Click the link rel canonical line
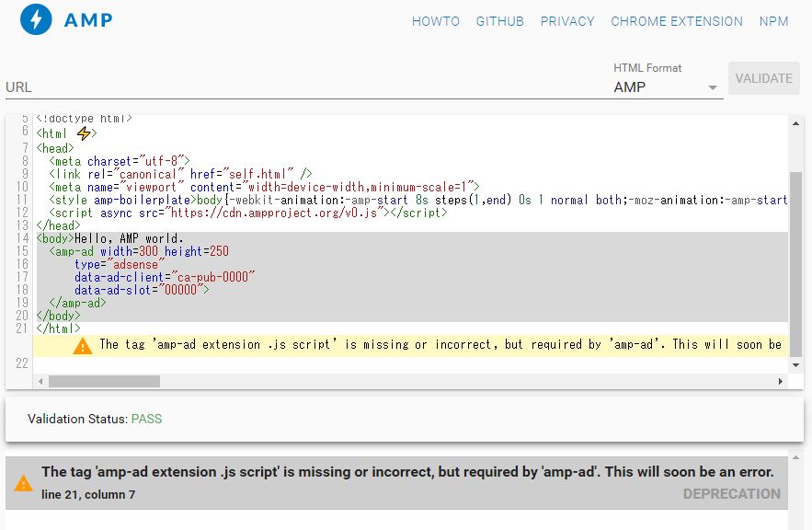 click(x=181, y=174)
